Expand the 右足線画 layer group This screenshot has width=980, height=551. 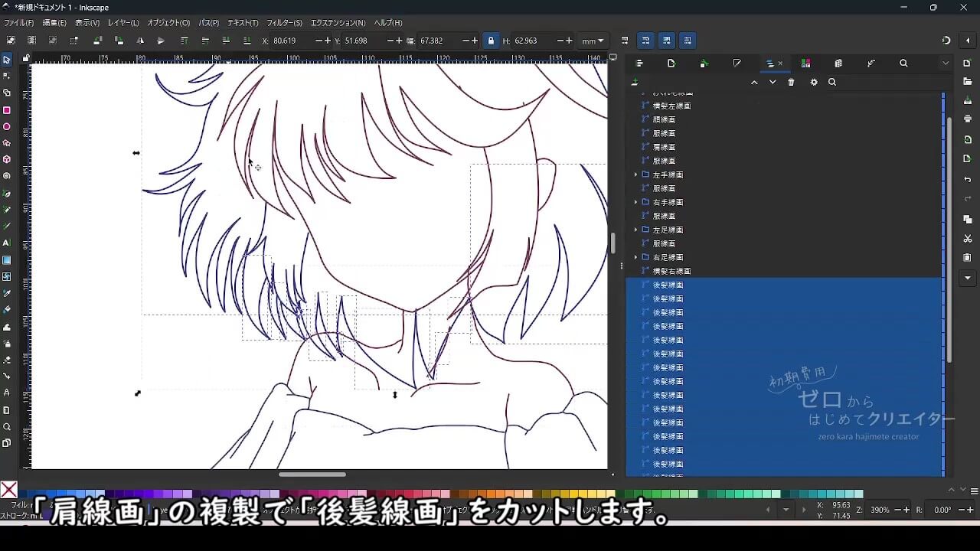pos(635,258)
